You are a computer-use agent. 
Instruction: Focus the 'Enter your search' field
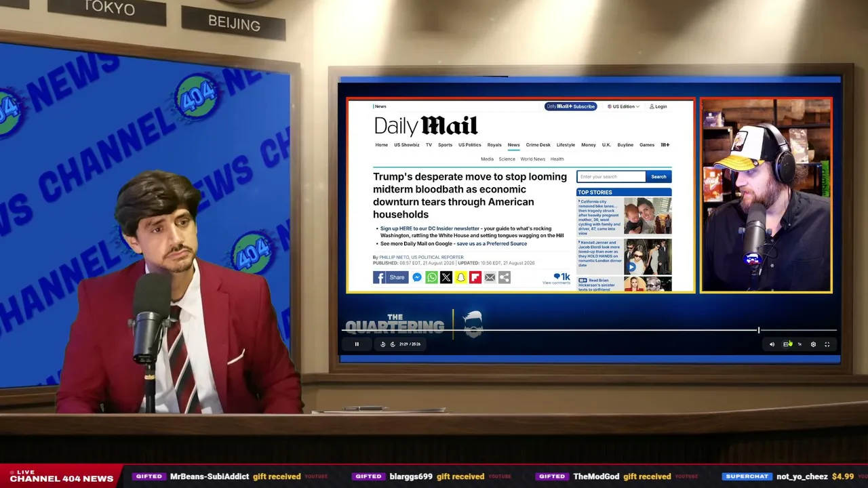click(611, 177)
